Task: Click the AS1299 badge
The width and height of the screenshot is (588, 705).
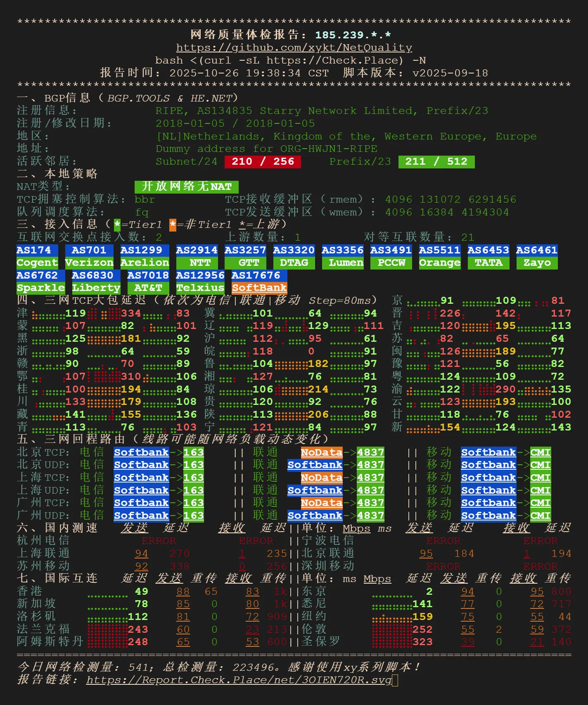Action: pos(145,250)
